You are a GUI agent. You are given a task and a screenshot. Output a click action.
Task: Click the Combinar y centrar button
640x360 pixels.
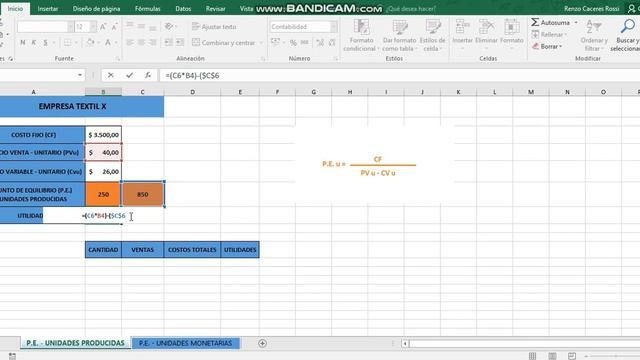[x=223, y=42]
